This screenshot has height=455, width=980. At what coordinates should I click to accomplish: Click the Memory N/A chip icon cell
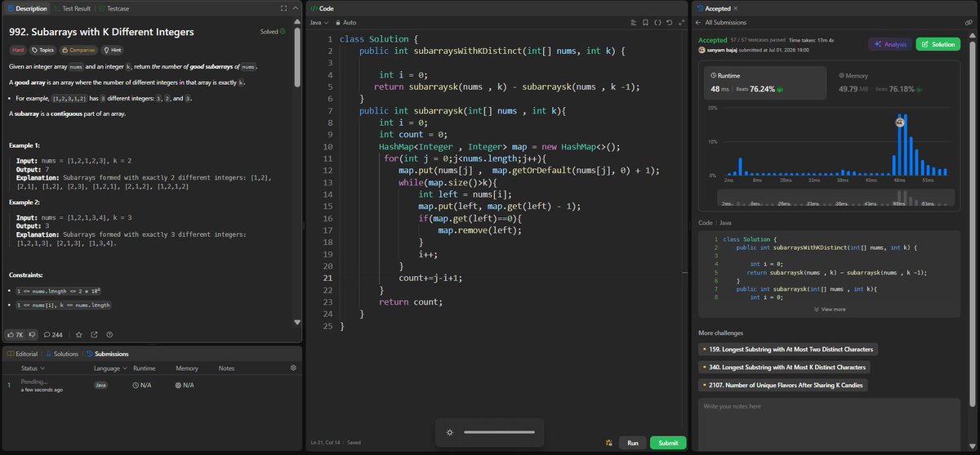[185, 385]
